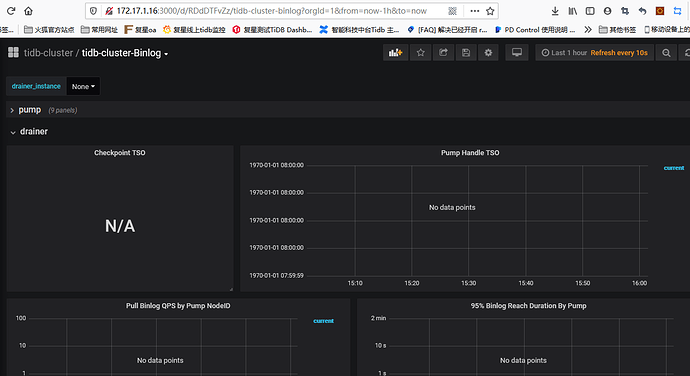
Task: Mark dashboard as favorite star icon
Action: point(421,53)
